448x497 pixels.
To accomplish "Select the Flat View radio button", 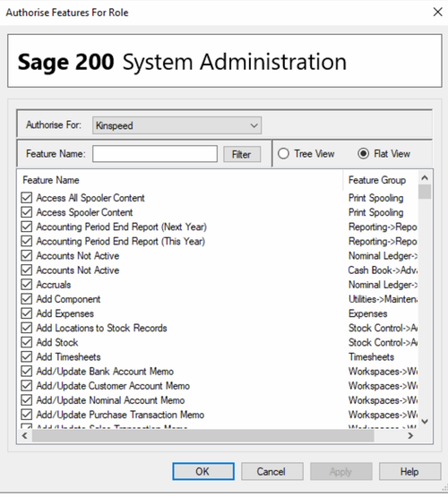I will (x=364, y=154).
